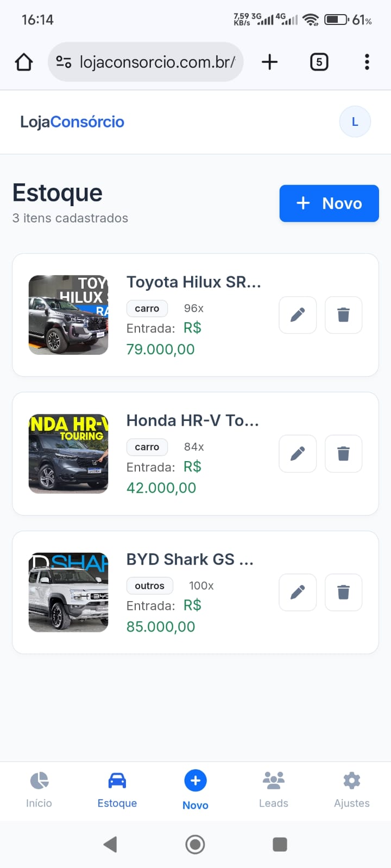Go to the Início tab
The width and height of the screenshot is (391, 868).
click(x=39, y=790)
